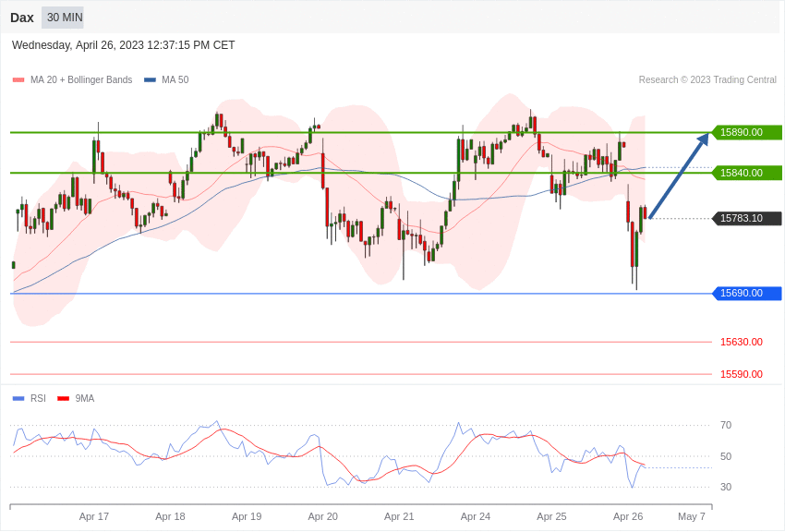Click the RSI 70 level label
This screenshot has width=785, height=532.
pyautogui.click(x=726, y=426)
